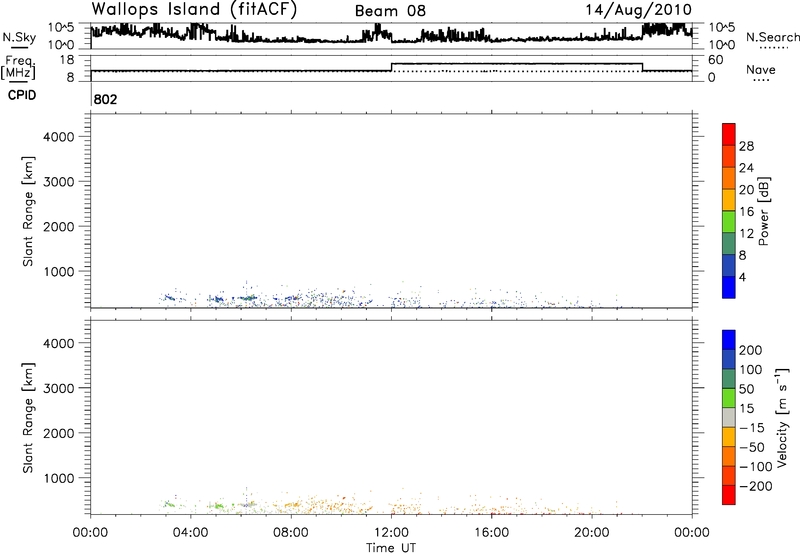Click the '24' label on Power colorbar

coord(746,168)
